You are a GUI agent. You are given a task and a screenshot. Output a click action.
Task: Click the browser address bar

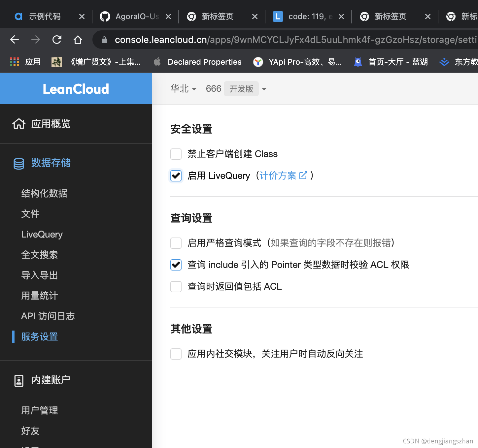[x=264, y=39]
